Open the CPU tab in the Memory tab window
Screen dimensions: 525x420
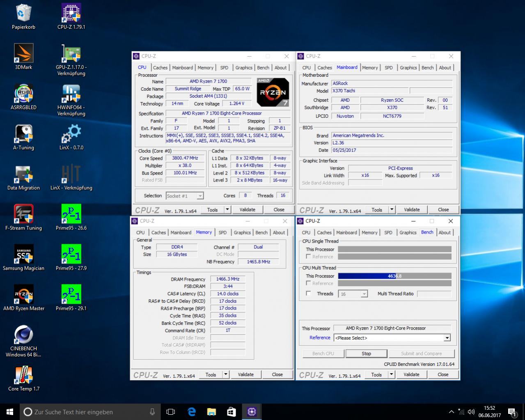[140, 232]
